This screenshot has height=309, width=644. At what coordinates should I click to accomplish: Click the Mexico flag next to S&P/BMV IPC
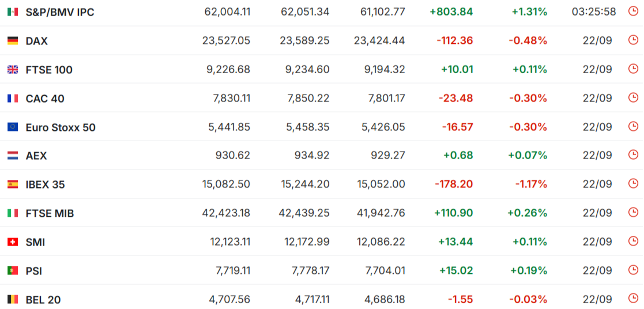13,12
